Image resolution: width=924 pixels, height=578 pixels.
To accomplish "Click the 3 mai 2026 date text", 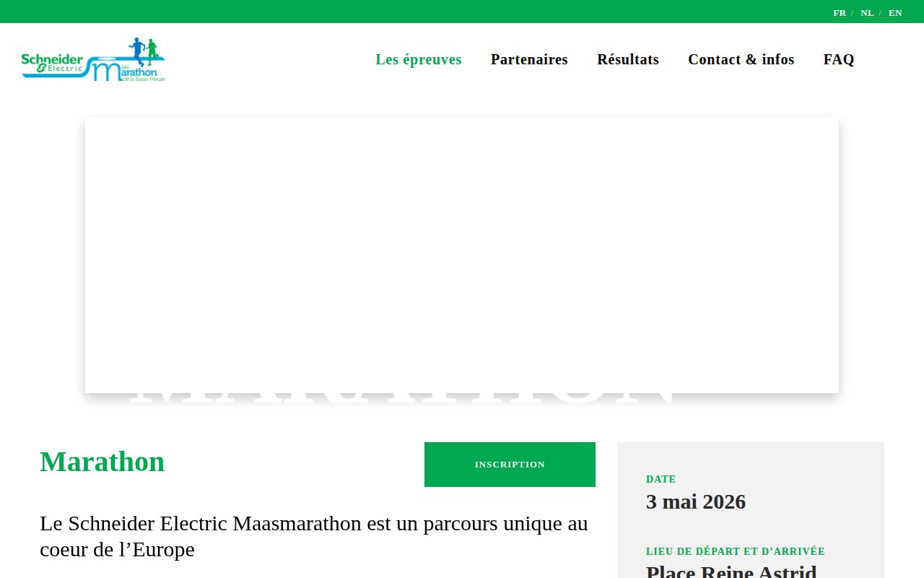I will [x=696, y=501].
